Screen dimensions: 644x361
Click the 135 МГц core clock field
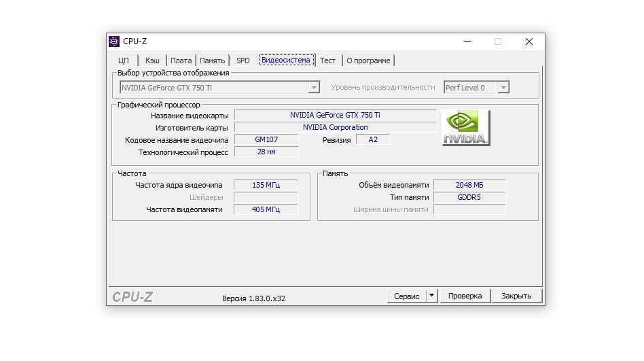[266, 185]
